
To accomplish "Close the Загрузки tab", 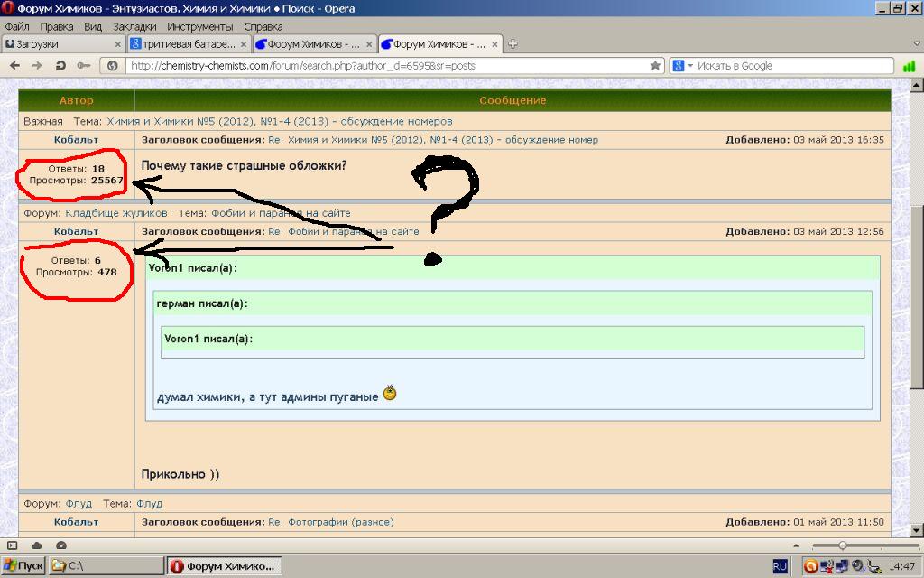I will [x=117, y=43].
